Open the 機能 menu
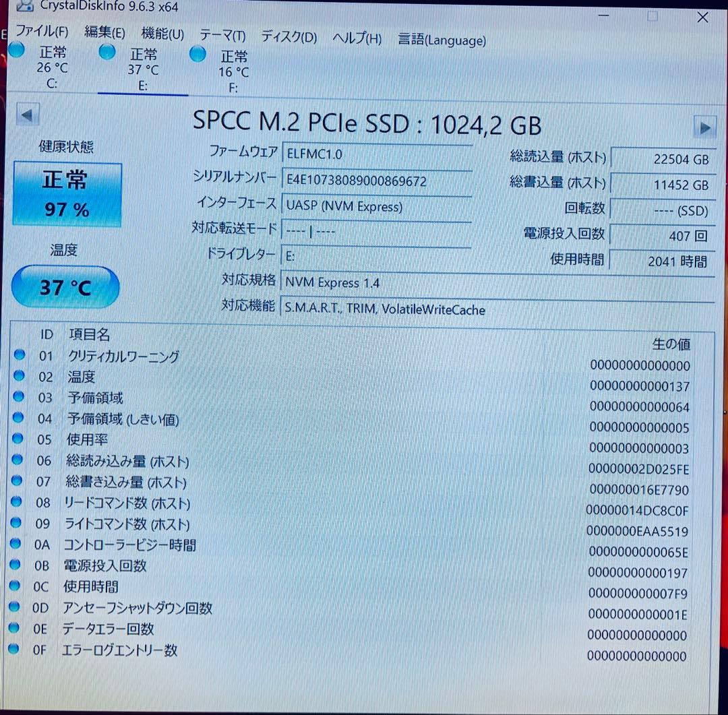Image resolution: width=728 pixels, height=715 pixels. [x=162, y=34]
